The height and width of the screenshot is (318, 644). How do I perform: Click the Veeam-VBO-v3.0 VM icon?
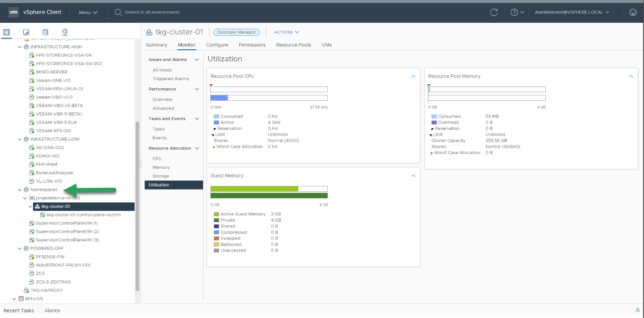32,97
